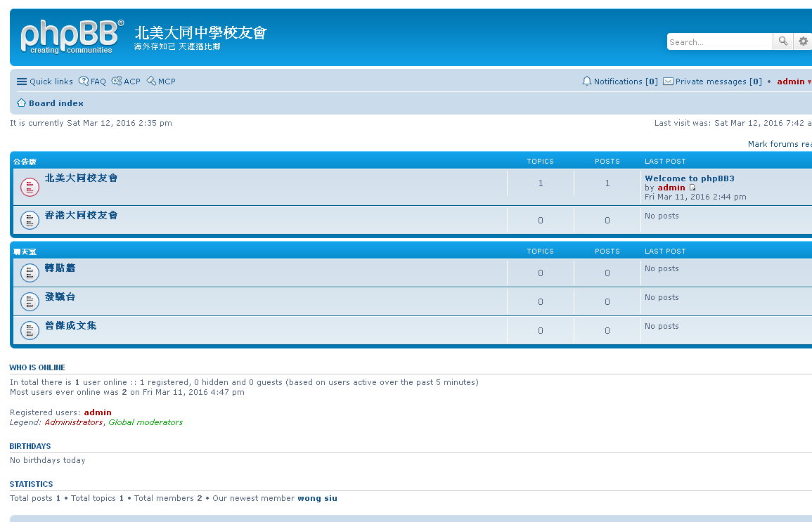812x522 pixels.
Task: Open the MCP moderator panel
Action: click(162, 81)
